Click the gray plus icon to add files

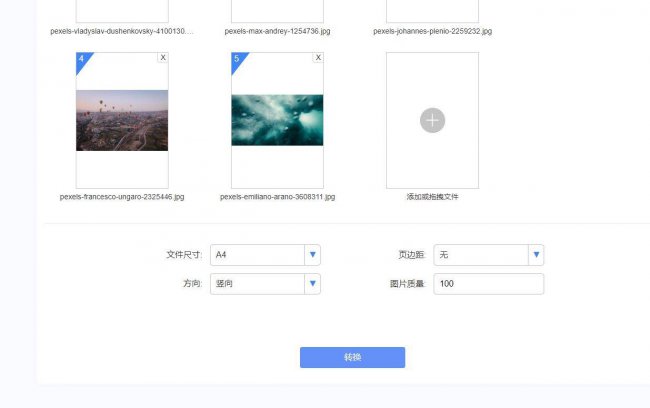(x=432, y=121)
